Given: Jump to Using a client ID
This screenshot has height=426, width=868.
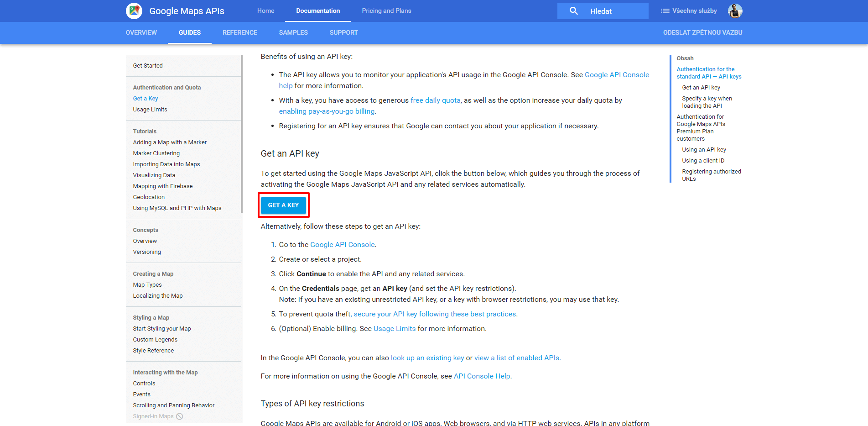Looking at the screenshot, I should 703,161.
